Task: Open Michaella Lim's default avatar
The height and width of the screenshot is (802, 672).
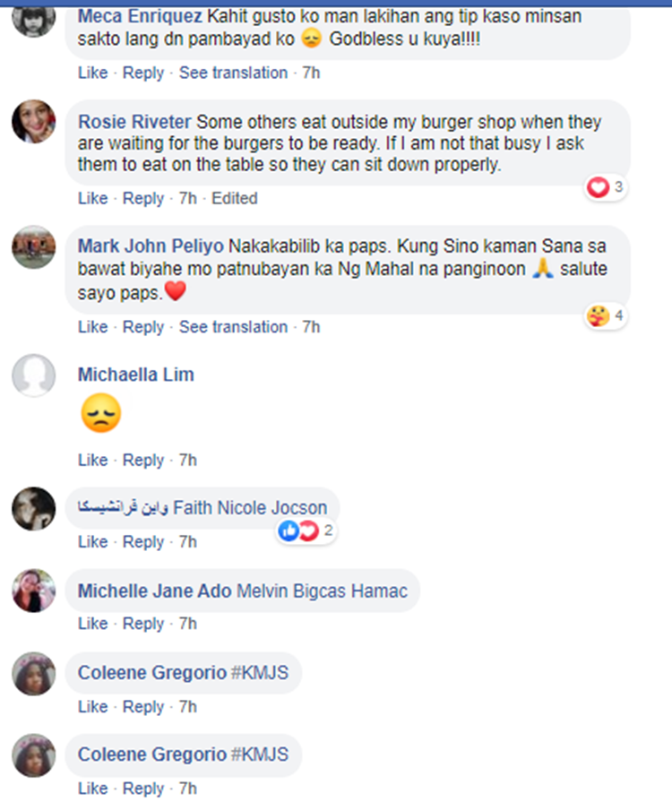Action: (x=34, y=375)
